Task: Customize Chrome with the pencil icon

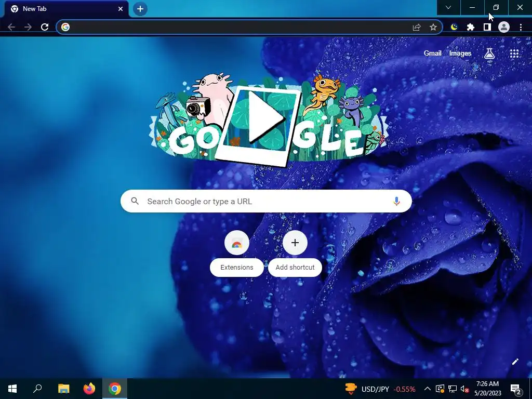Action: (x=515, y=362)
